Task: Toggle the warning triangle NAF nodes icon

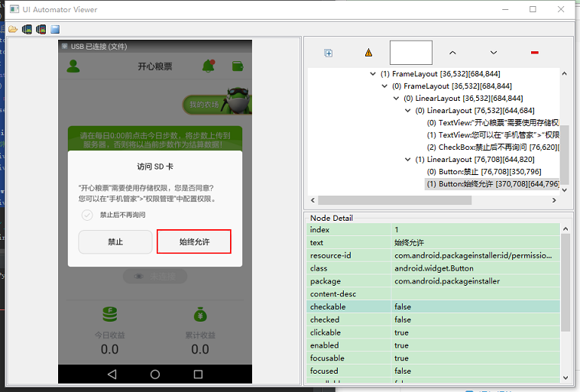Action: click(368, 53)
